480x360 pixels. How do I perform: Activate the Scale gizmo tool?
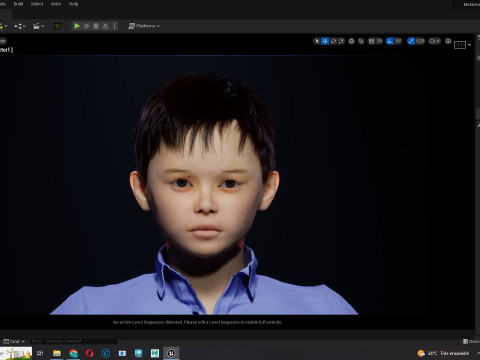[x=341, y=41]
